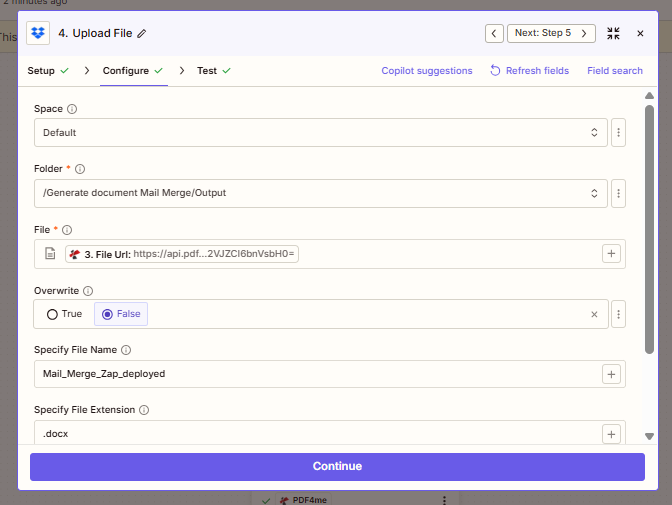
Task: Click Next: Step 5 navigation button
Action: point(551,33)
